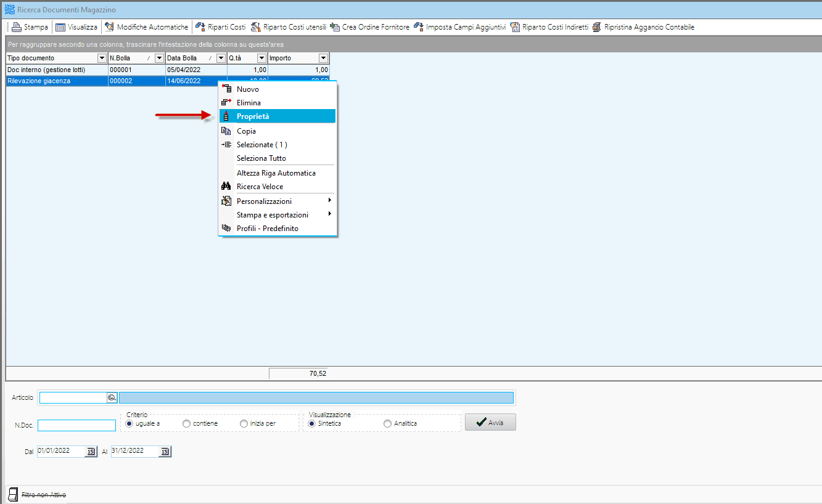Select Sintetica visualization radio button
The width and height of the screenshot is (822, 504).
click(x=312, y=424)
